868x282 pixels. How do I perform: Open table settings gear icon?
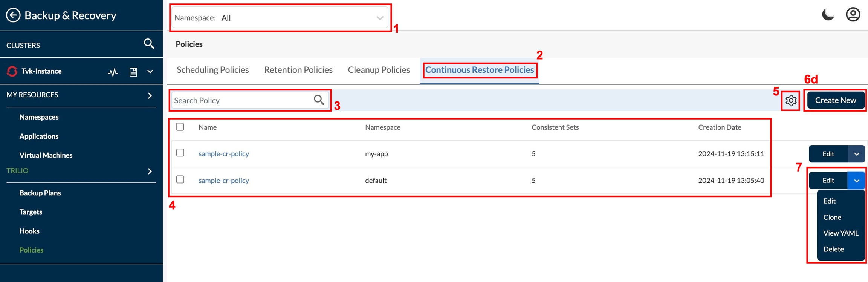pyautogui.click(x=791, y=100)
